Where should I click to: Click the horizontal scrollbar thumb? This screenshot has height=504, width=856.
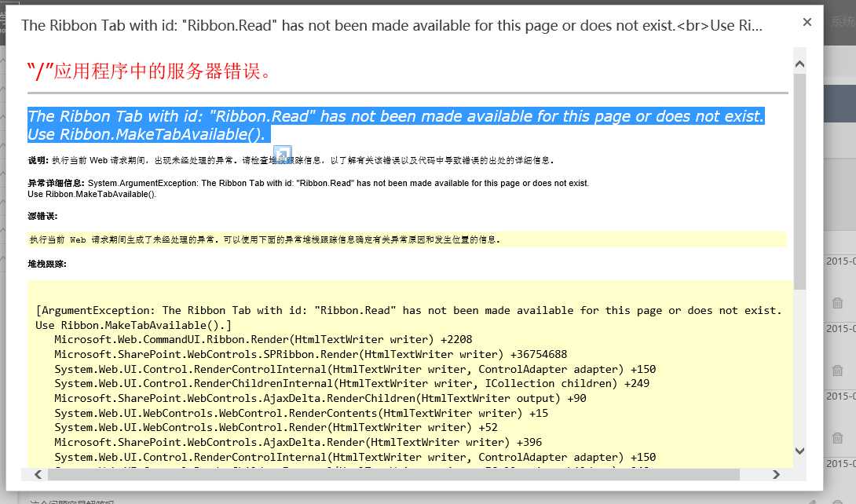[x=393, y=474]
